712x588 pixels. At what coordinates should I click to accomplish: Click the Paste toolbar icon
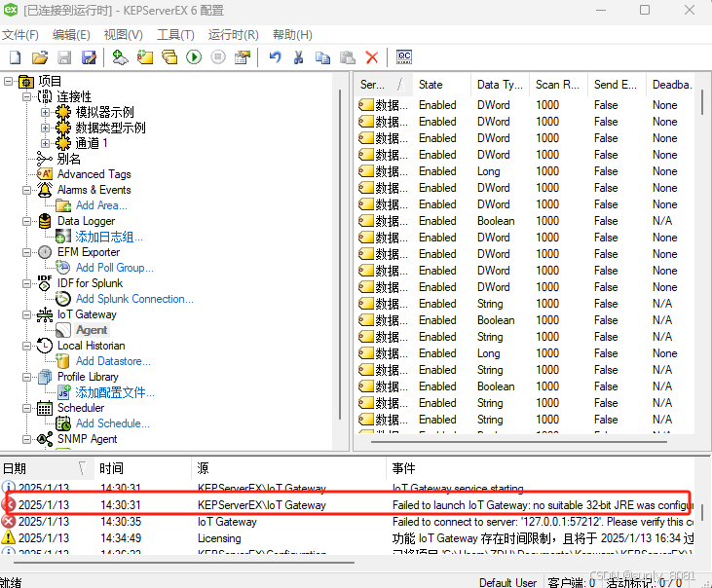pos(348,57)
